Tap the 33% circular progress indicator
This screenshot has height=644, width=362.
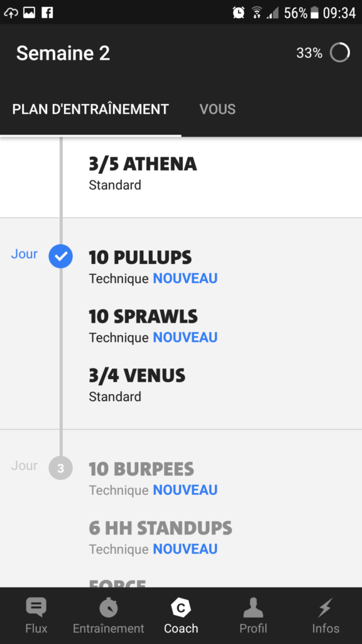[x=340, y=53]
